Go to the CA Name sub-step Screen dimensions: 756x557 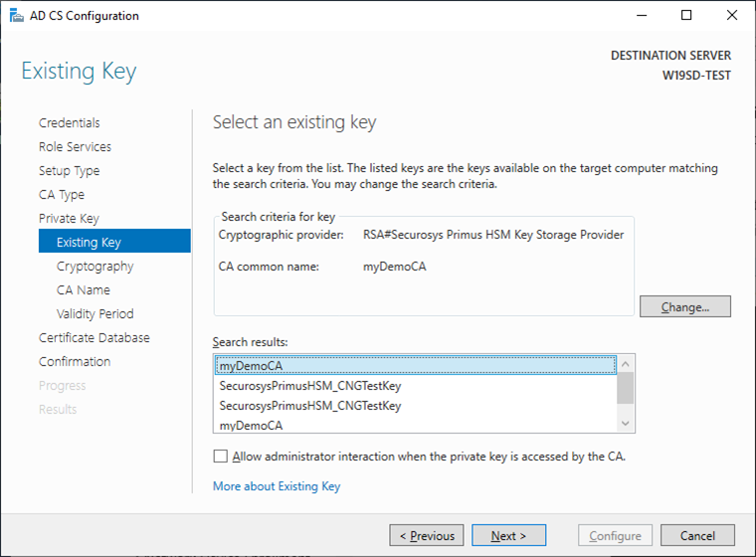click(84, 290)
